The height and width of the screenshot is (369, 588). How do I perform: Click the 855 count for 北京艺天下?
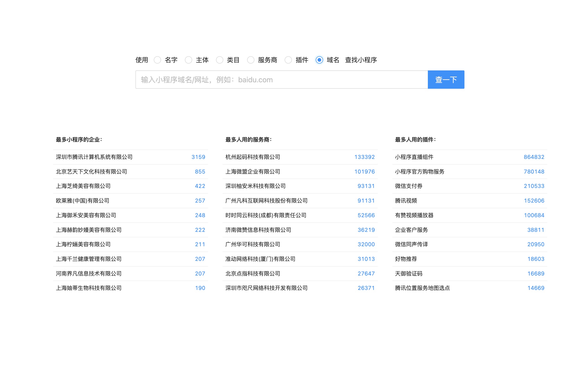tap(200, 171)
